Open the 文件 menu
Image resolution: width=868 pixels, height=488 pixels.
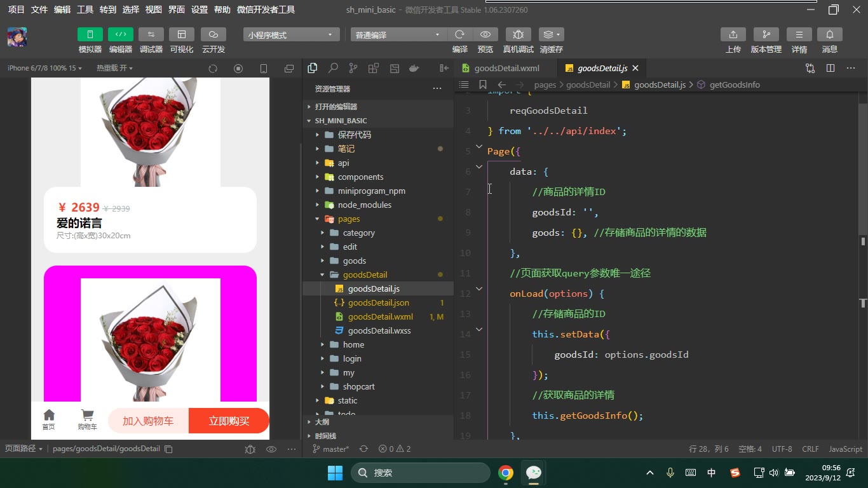point(39,10)
